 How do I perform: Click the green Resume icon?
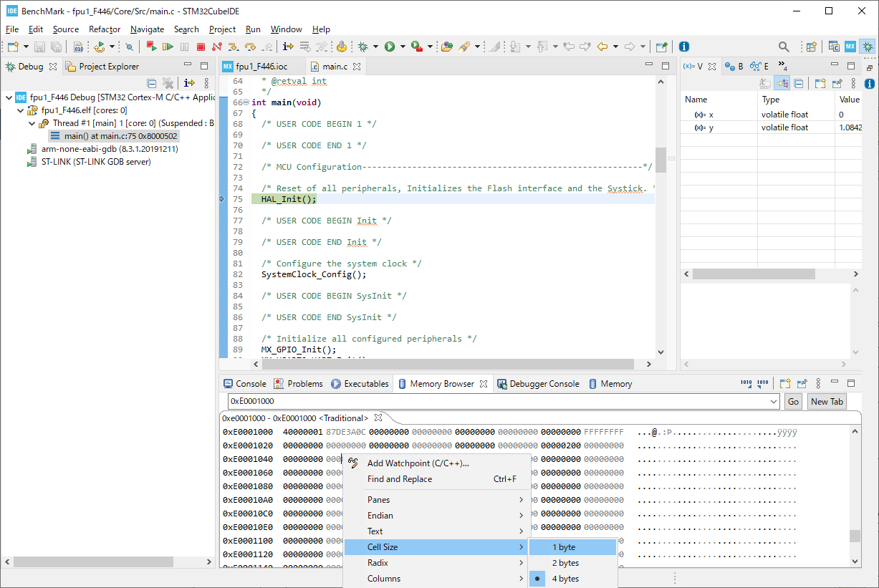click(x=168, y=47)
